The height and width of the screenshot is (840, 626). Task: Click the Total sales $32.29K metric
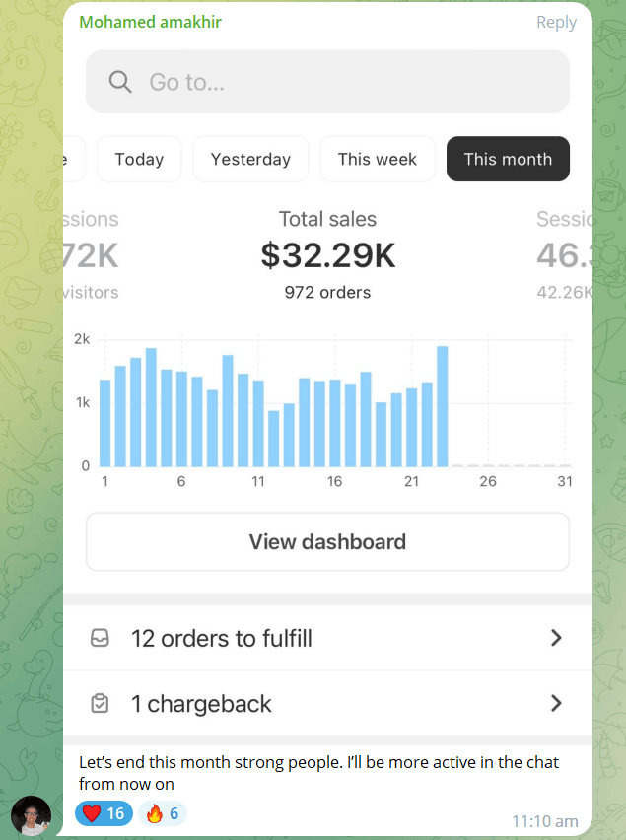pos(327,255)
